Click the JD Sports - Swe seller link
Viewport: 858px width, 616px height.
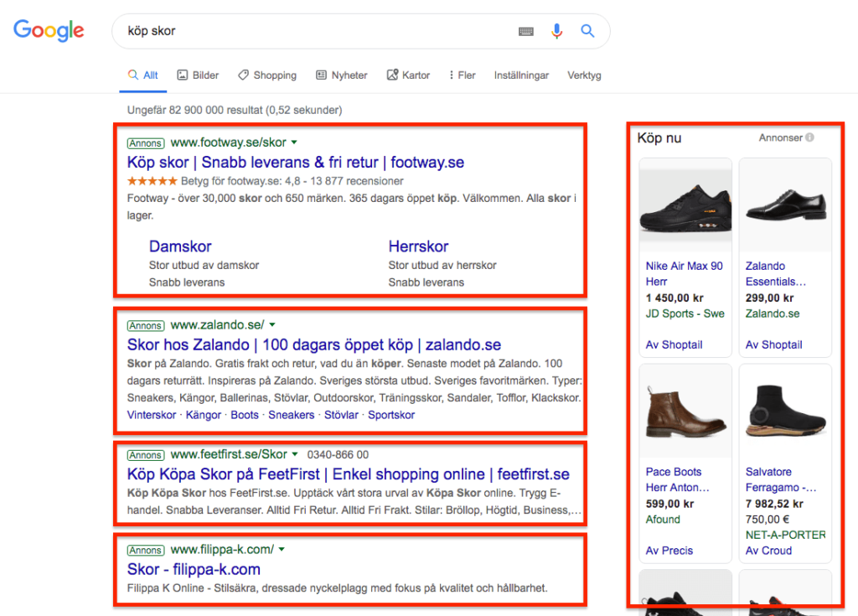(685, 313)
